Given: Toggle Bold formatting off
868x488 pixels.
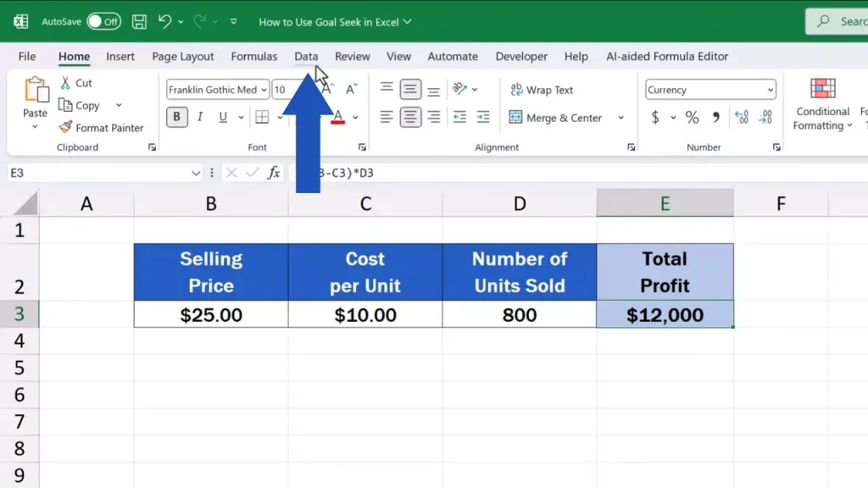Looking at the screenshot, I should point(177,118).
